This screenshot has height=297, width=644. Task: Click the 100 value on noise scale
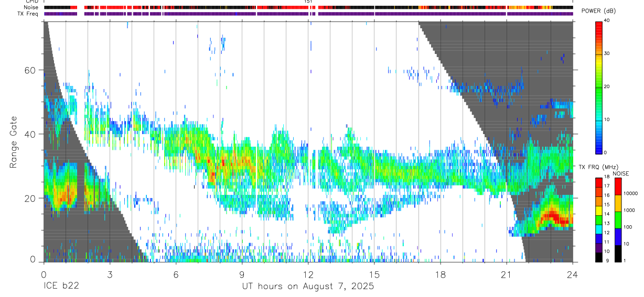coord(629,227)
